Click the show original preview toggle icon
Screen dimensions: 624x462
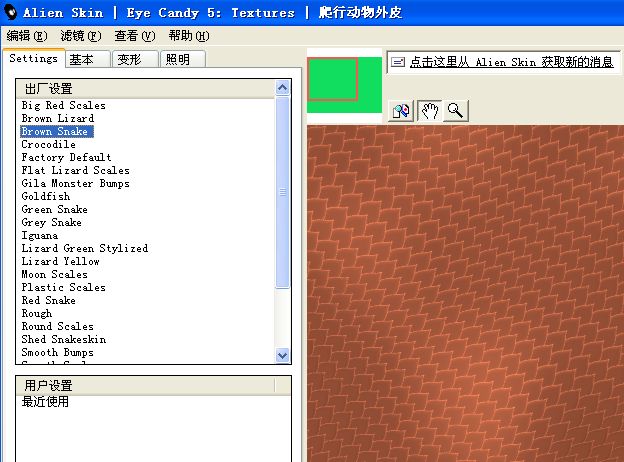[x=401, y=111]
